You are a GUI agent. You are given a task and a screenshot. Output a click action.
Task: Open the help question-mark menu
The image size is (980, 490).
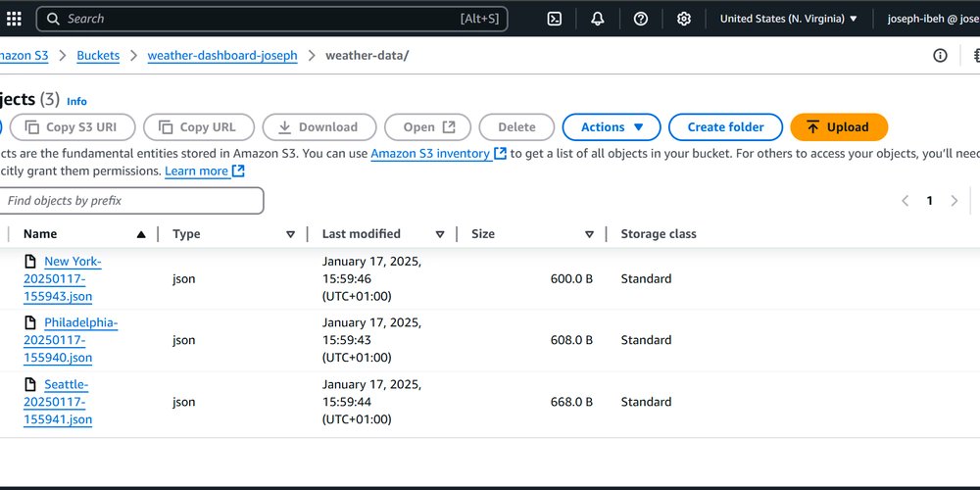(641, 19)
